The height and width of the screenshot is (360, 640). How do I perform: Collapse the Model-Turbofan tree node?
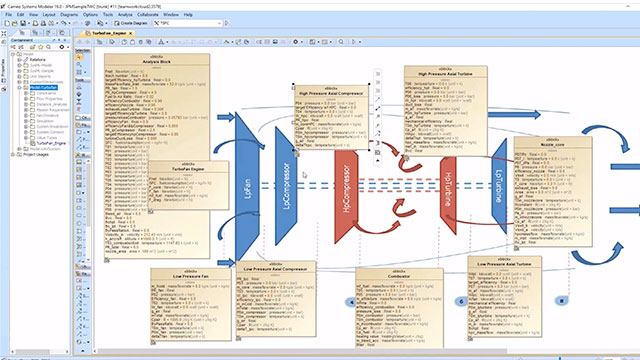19,87
